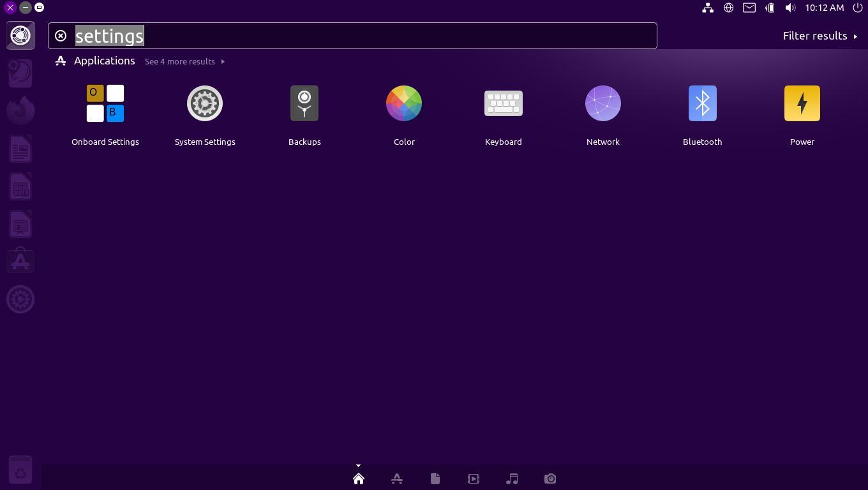Open the clock showing 10:12 AM
This screenshot has width=868, height=490.
click(x=824, y=8)
